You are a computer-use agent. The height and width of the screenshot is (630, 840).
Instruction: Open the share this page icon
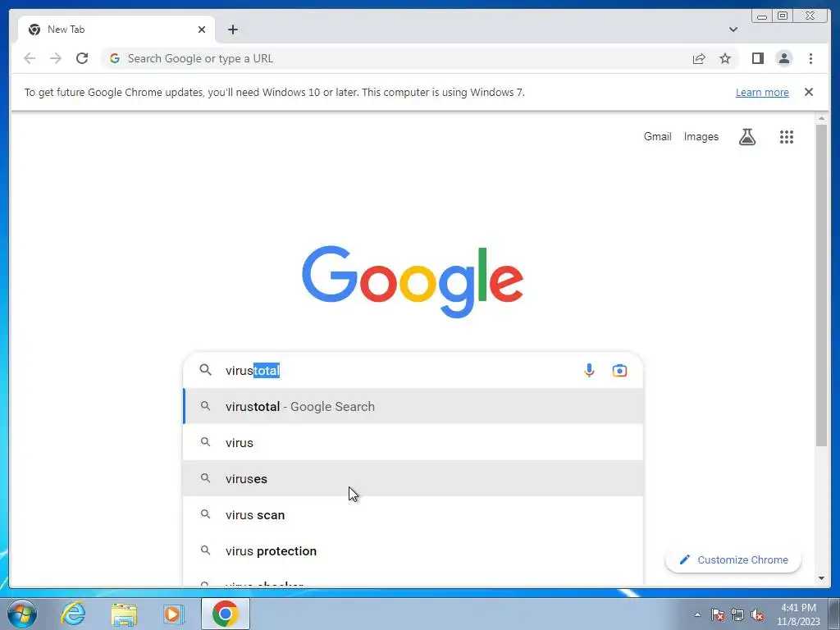(699, 58)
